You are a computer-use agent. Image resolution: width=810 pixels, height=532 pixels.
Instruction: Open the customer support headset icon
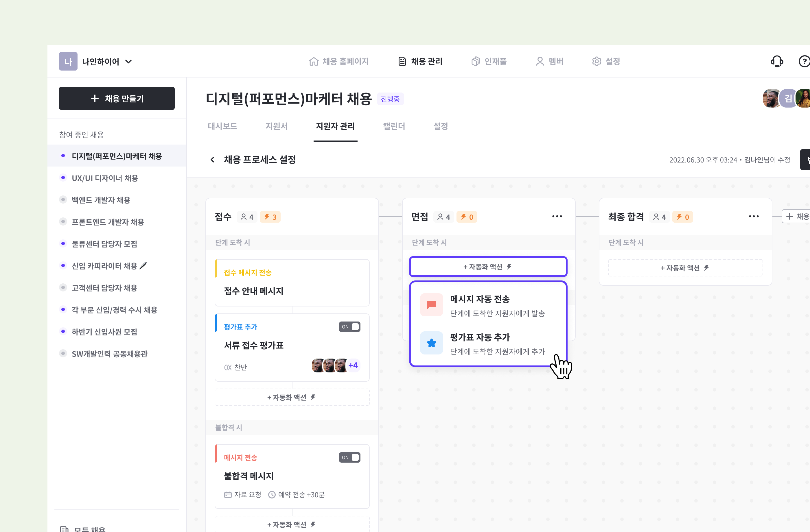pyautogui.click(x=777, y=62)
